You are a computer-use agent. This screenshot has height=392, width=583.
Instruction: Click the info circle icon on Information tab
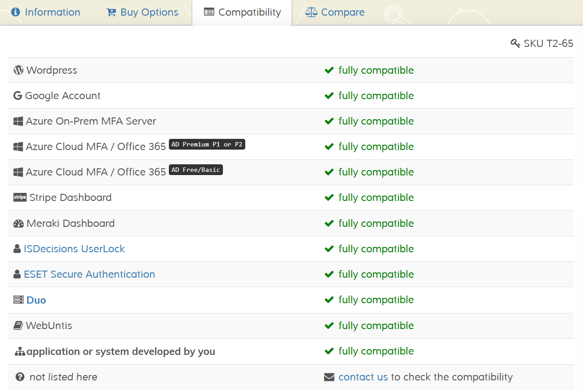tap(16, 12)
